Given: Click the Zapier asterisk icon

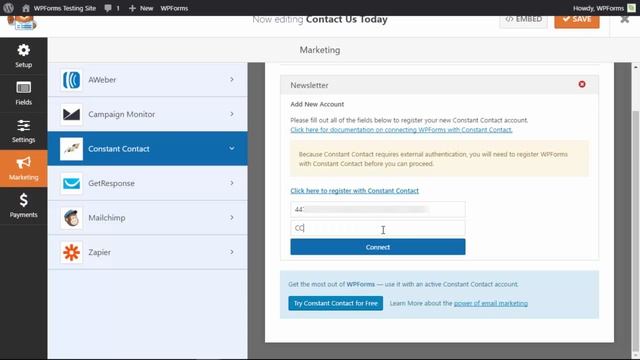Looking at the screenshot, I should point(71,252).
